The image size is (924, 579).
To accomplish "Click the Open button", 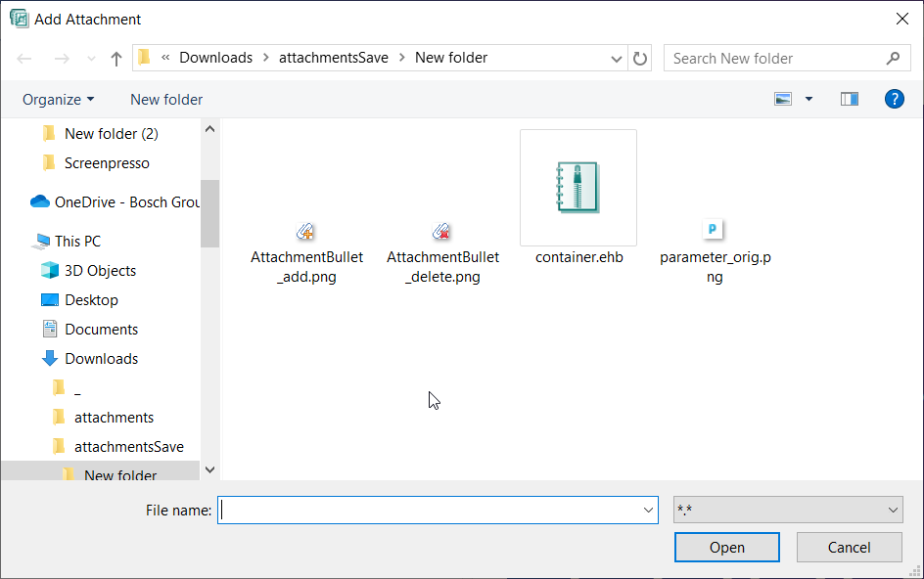I will 726,547.
